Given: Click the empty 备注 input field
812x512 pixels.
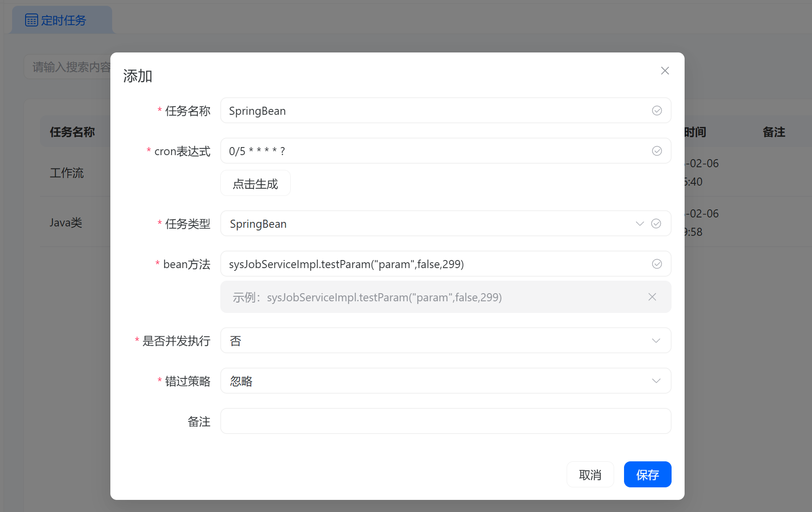Looking at the screenshot, I should coord(445,421).
